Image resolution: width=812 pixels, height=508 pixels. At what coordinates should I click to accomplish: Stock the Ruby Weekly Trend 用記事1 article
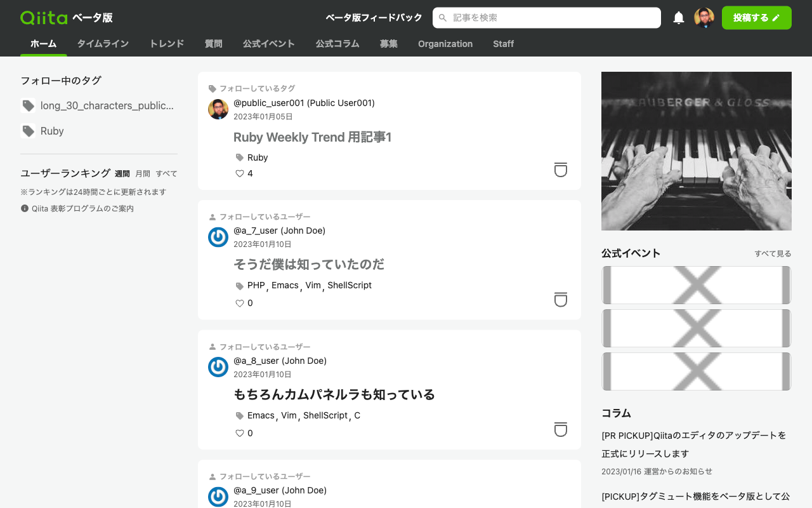tap(560, 170)
